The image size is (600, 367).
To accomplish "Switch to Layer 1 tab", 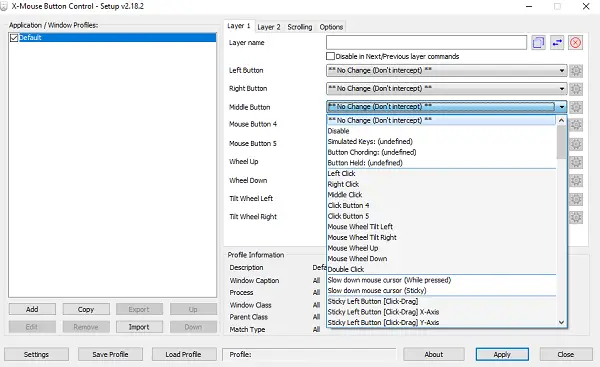I will (239, 26).
